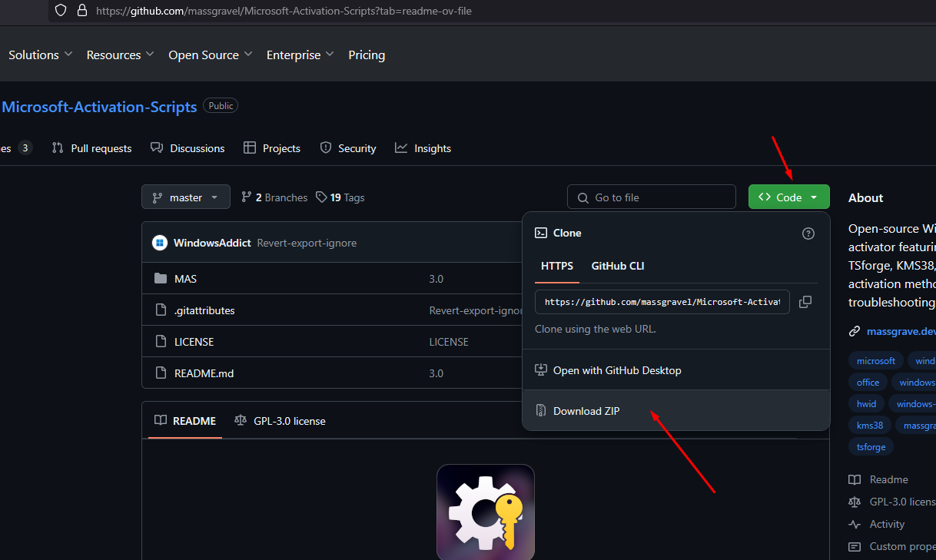Open the .gitattributes file
936x560 pixels.
pyautogui.click(x=204, y=310)
